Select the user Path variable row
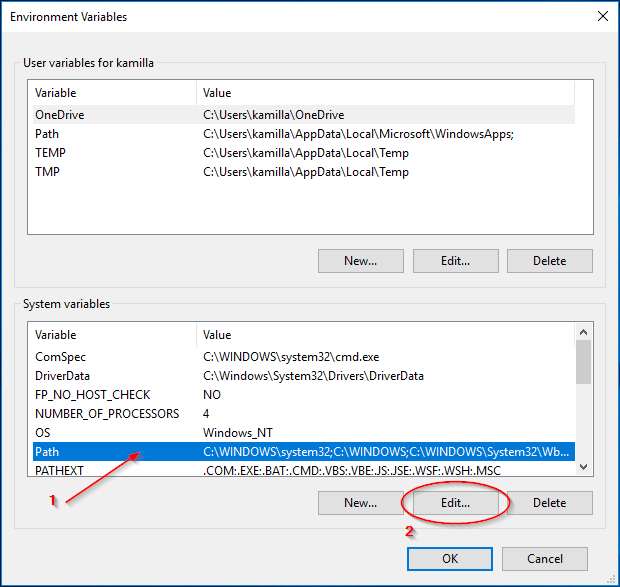 pyautogui.click(x=47, y=134)
